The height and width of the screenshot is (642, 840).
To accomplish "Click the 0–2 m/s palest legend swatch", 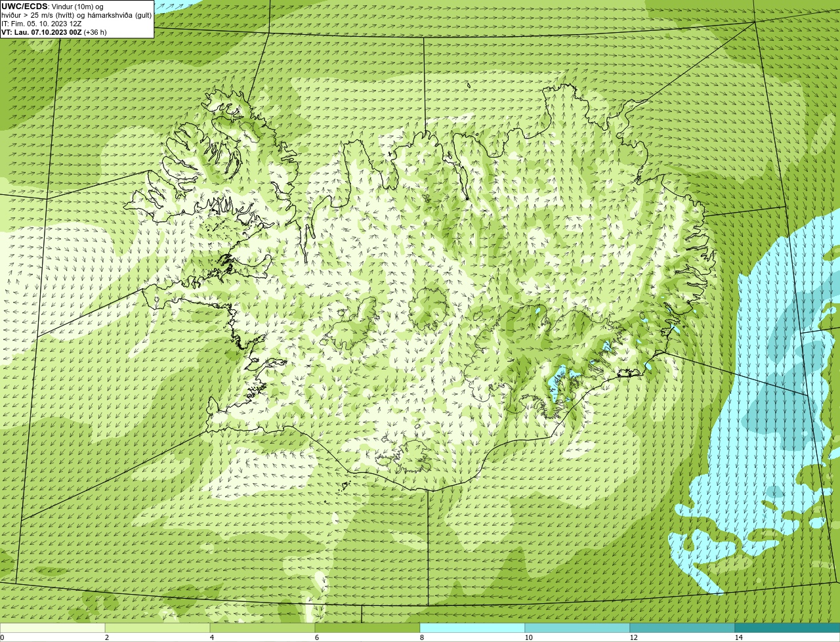I will point(52,628).
